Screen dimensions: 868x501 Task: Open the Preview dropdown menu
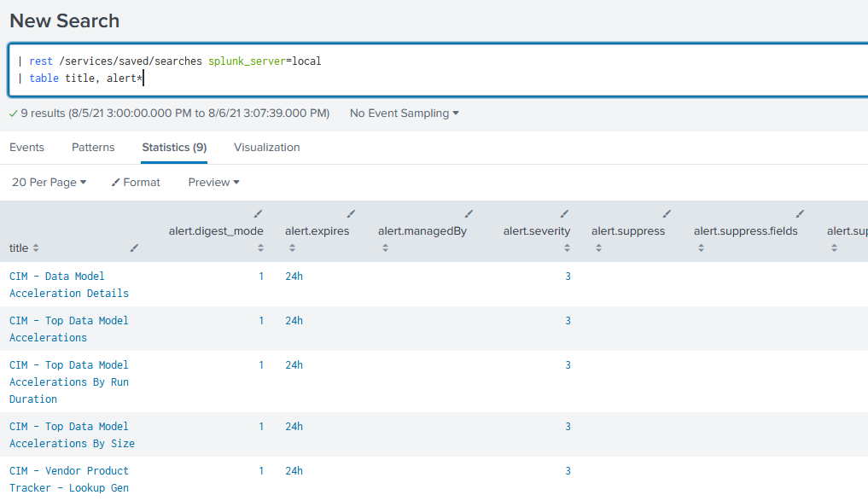click(x=212, y=181)
